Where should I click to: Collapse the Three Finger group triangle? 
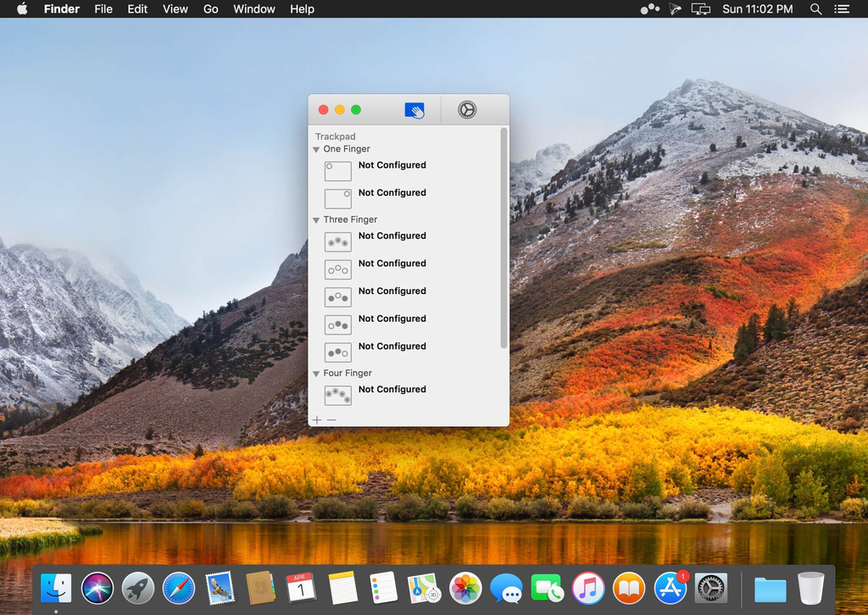pos(316,220)
